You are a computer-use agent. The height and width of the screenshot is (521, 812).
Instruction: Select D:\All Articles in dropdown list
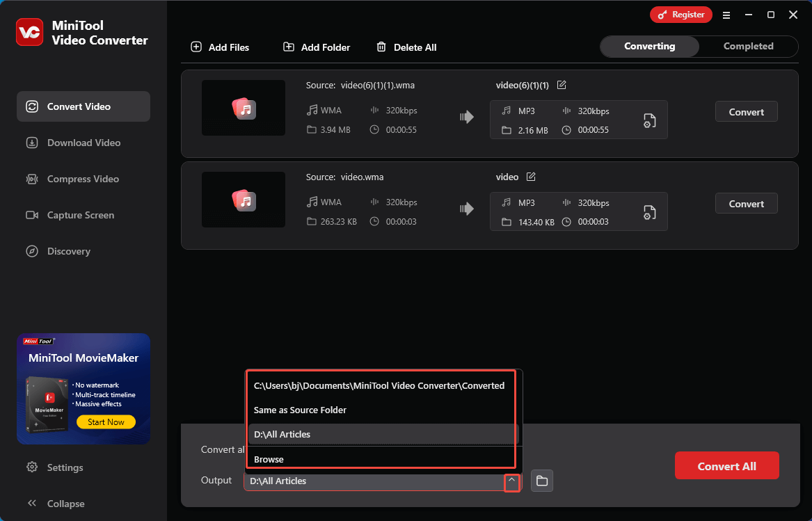tap(383, 435)
